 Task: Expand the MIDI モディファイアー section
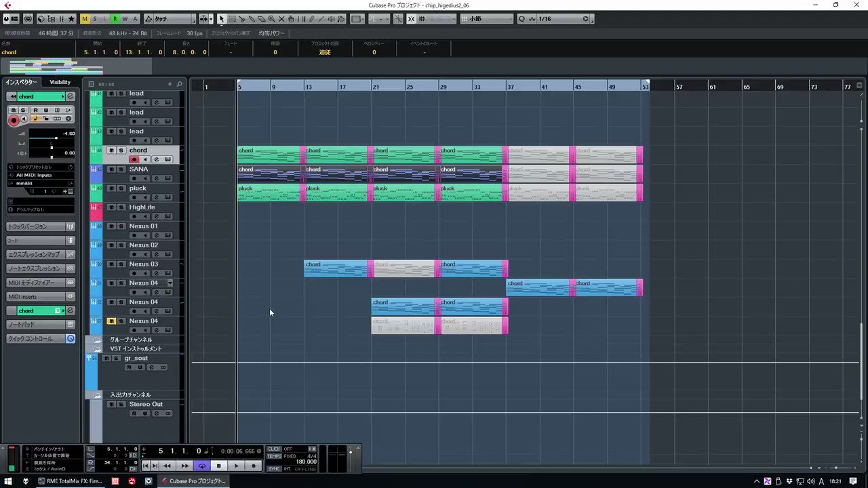41,283
